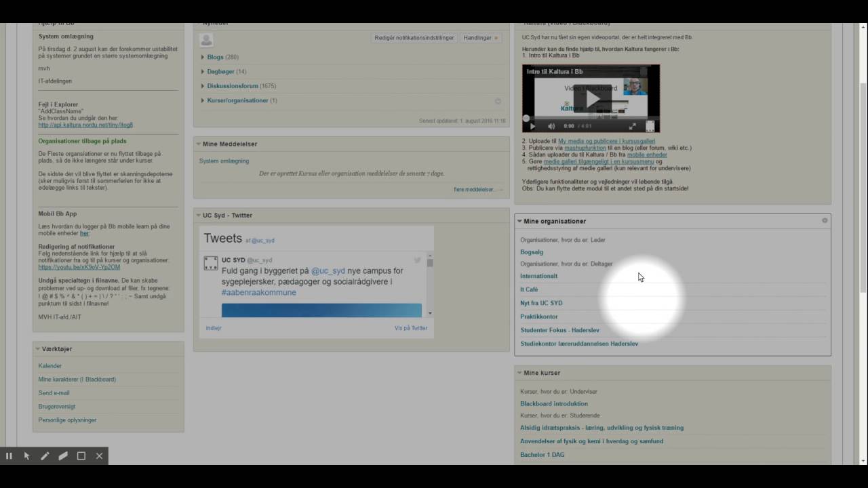Click Vis på Twitter link
Image resolution: width=868 pixels, height=488 pixels.
click(411, 328)
